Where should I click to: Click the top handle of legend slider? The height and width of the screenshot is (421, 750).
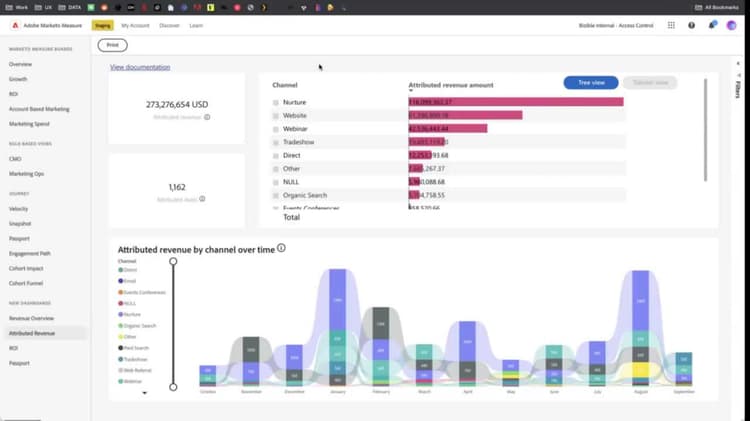coord(173,261)
